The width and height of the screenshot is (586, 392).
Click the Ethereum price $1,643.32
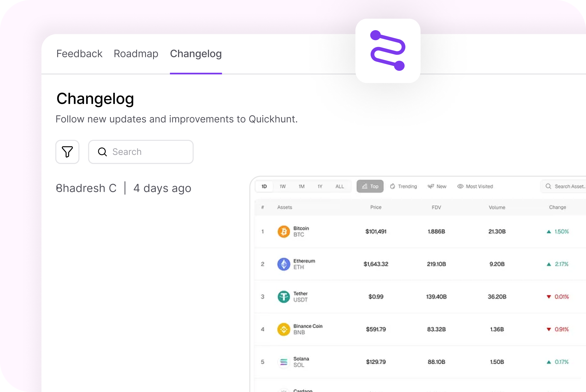[376, 264]
